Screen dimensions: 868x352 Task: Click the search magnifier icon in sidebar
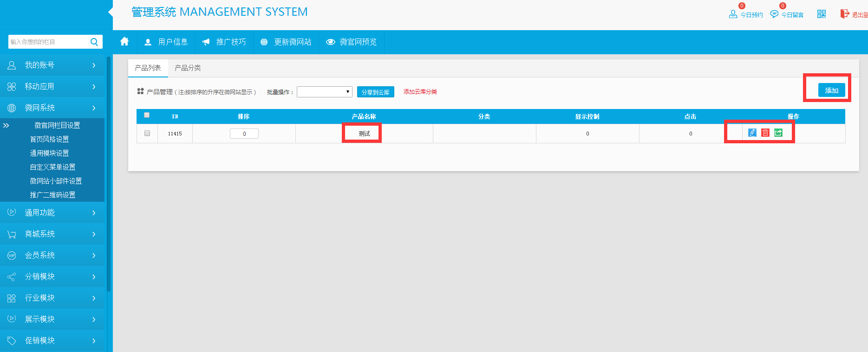(x=94, y=42)
